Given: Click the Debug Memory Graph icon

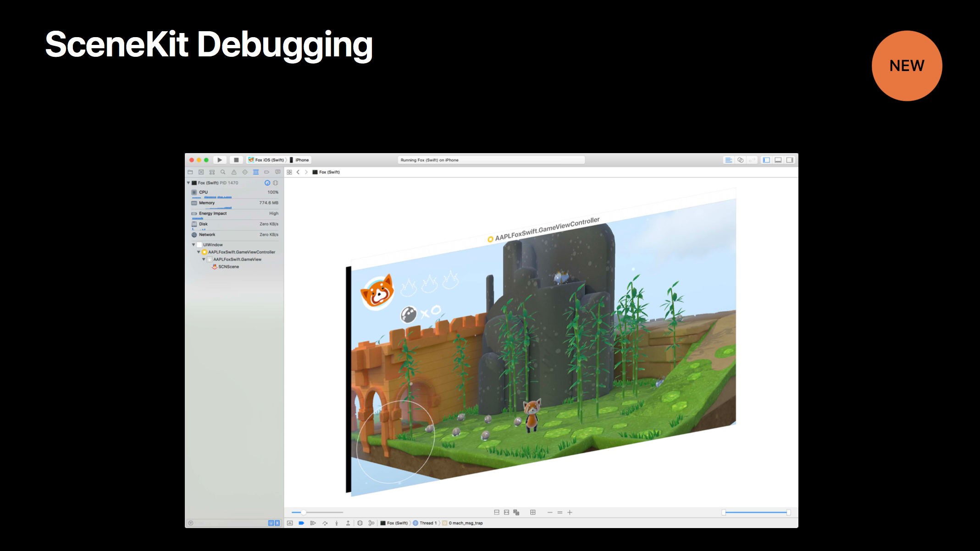Looking at the screenshot, I should (371, 523).
